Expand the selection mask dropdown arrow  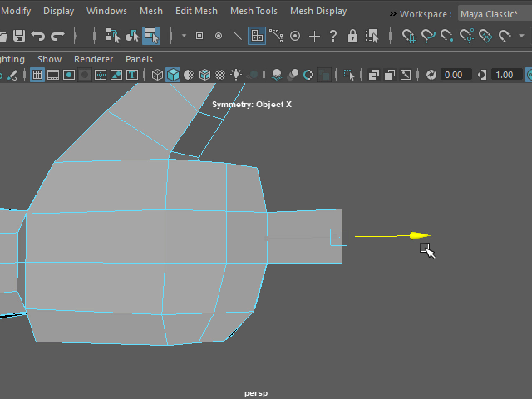pos(183,36)
